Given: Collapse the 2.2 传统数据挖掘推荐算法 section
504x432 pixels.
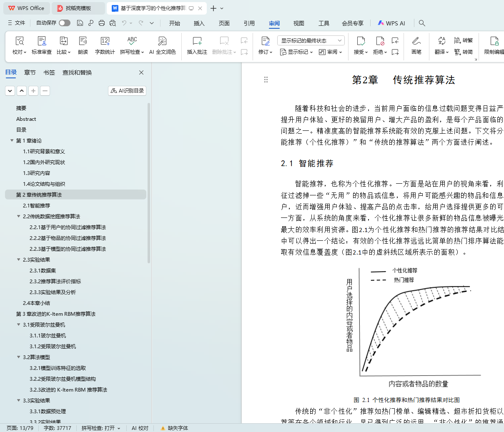Looking at the screenshot, I should [18, 217].
